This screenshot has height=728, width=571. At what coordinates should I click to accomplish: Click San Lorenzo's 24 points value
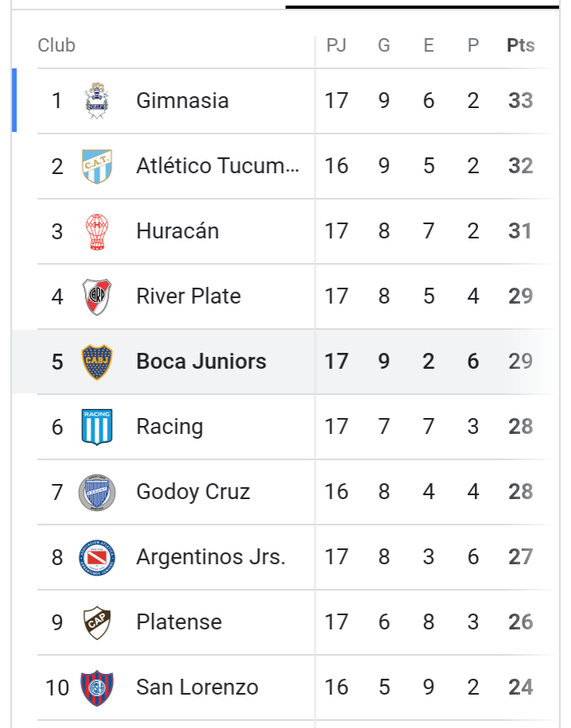click(520, 687)
